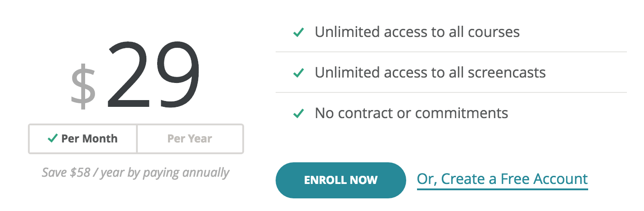Click the ENROLL NOW button

tap(341, 180)
